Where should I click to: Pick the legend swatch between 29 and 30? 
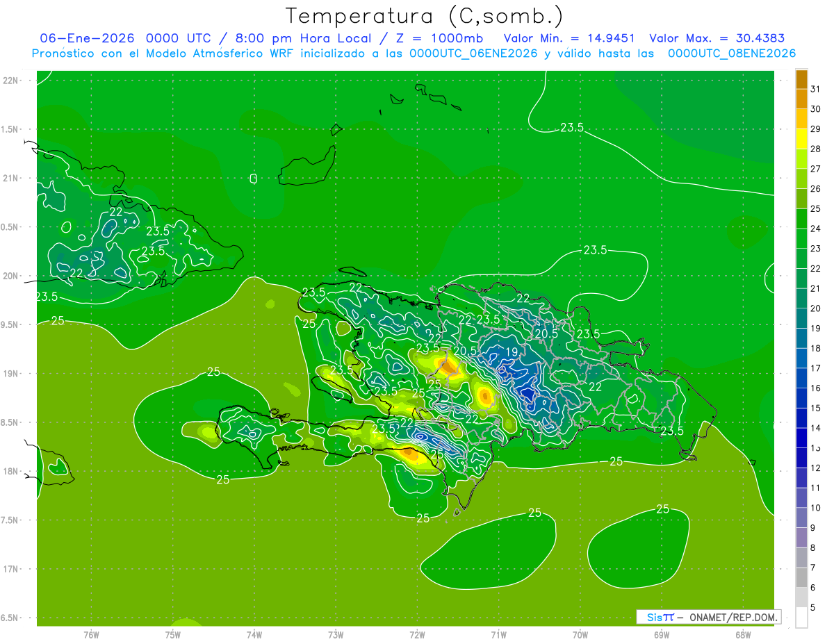(801, 119)
